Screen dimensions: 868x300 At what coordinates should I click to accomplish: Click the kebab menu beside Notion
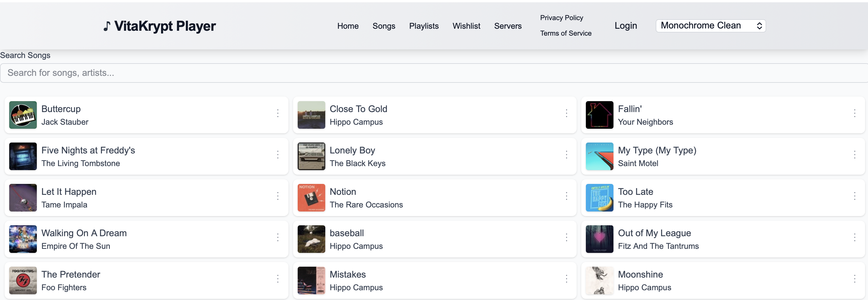(566, 196)
